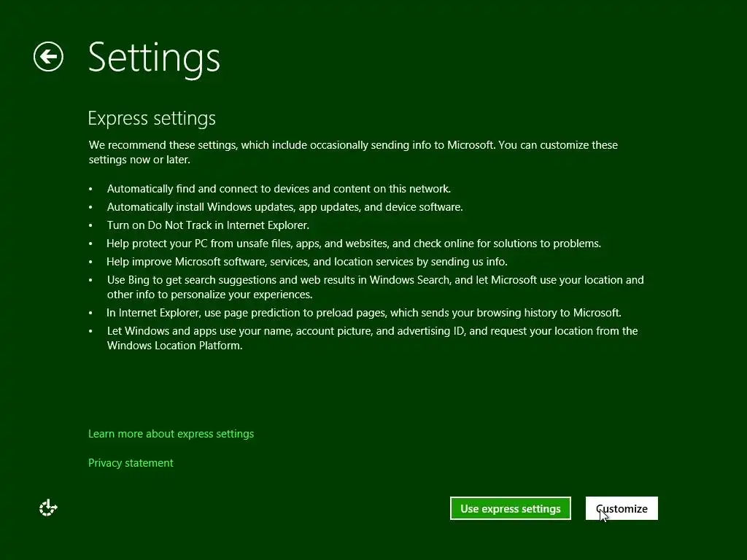747x560 pixels.
Task: Choose Use express settings
Action: pyautogui.click(x=510, y=508)
